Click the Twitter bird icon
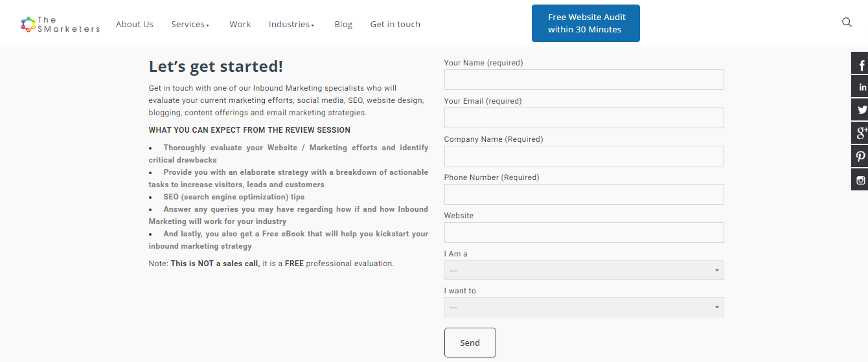Viewport: 868px width, 362px height. 860,109
